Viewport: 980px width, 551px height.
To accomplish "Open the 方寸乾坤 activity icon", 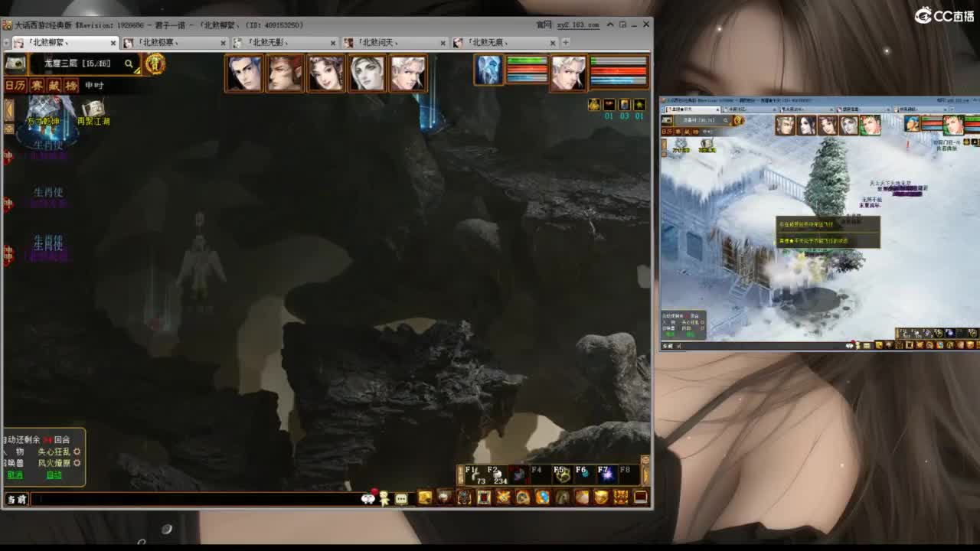I will (43, 112).
